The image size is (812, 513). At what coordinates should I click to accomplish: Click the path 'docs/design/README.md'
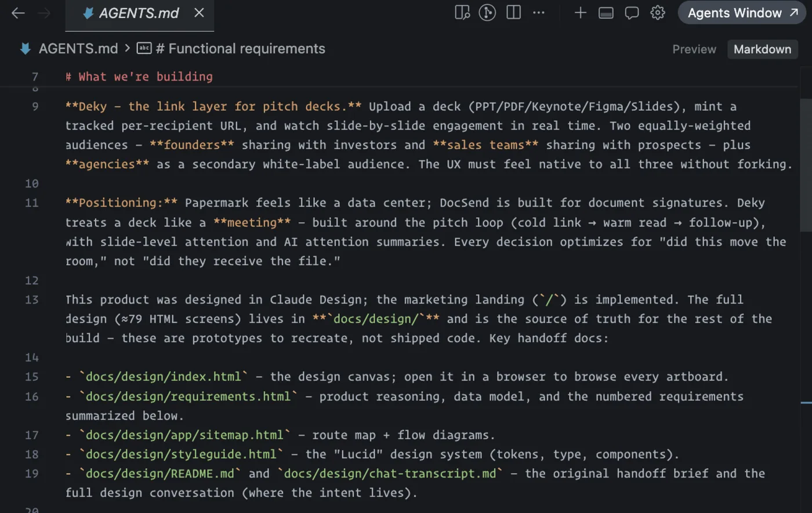click(160, 474)
